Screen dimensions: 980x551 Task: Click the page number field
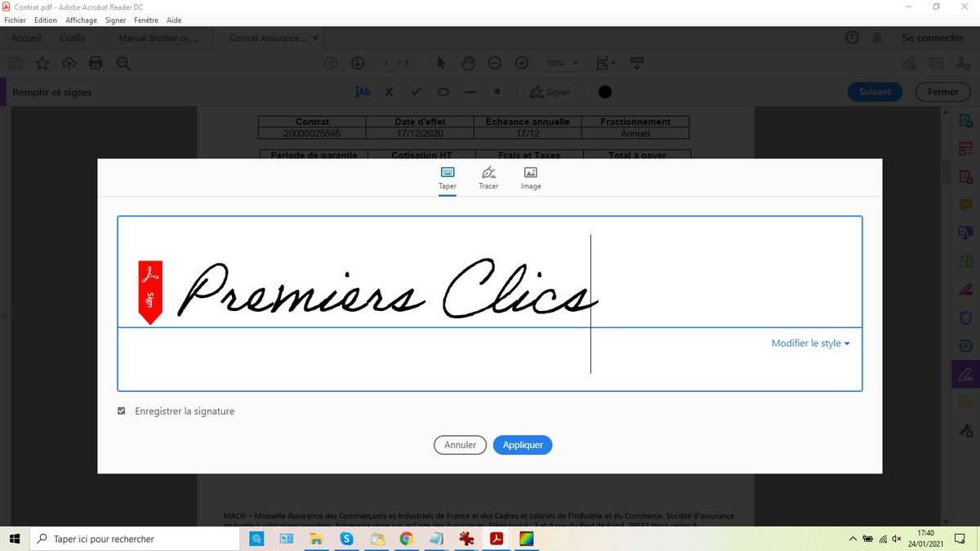pyautogui.click(x=386, y=63)
